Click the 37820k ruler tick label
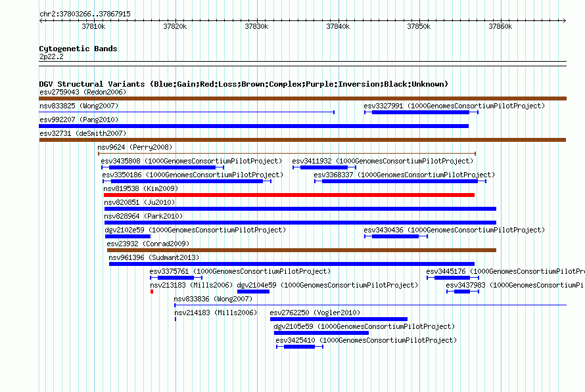This screenshot has height=392, width=585. (x=175, y=26)
